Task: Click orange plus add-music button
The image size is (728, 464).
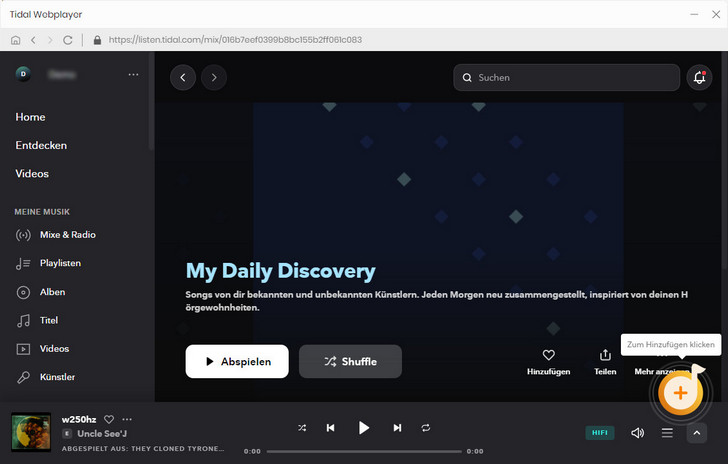Action: pos(680,393)
